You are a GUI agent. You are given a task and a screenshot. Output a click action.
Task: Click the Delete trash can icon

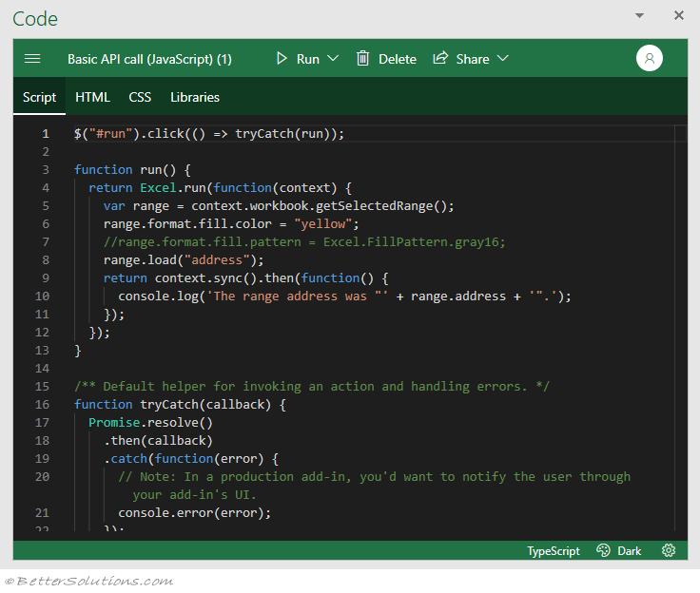[362, 59]
